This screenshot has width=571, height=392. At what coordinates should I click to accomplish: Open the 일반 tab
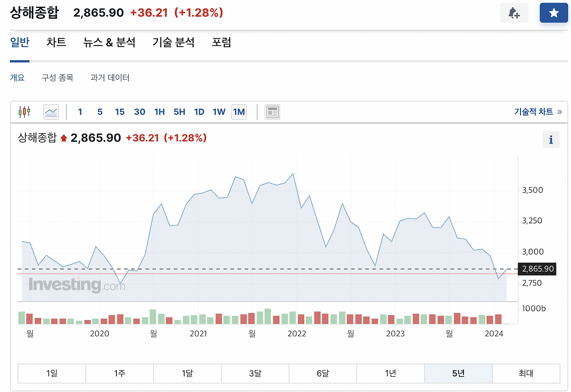pos(20,42)
